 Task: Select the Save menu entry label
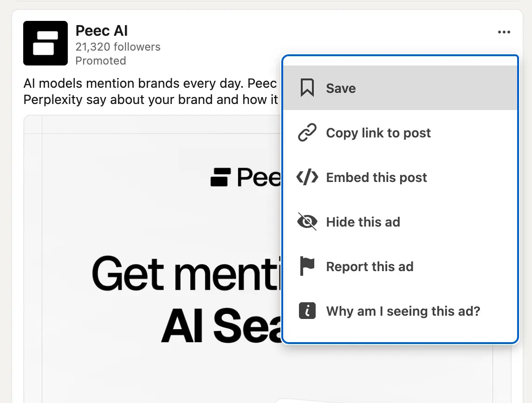[x=341, y=88]
